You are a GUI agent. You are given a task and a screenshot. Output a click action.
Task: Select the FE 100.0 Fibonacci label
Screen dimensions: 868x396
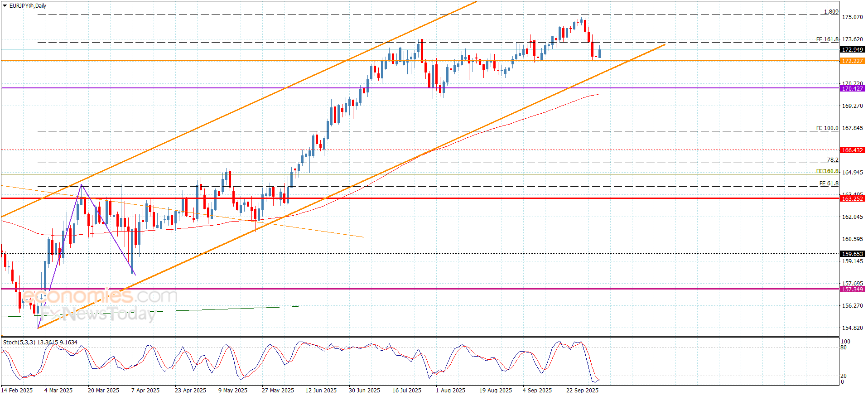(827, 128)
